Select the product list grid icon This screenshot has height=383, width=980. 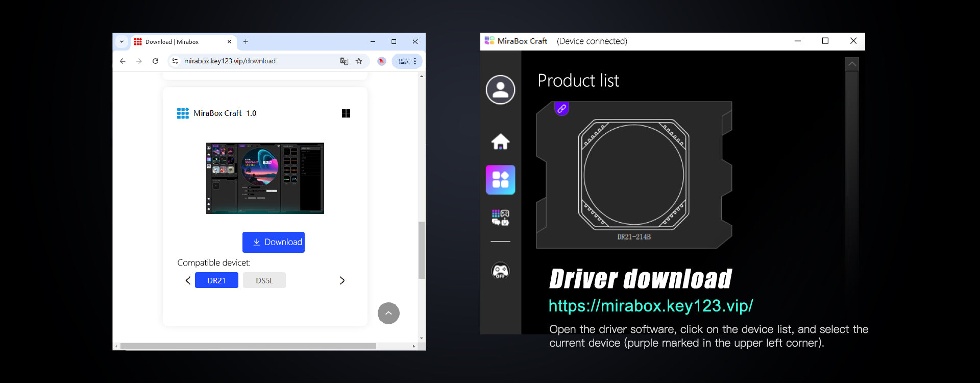pos(500,180)
